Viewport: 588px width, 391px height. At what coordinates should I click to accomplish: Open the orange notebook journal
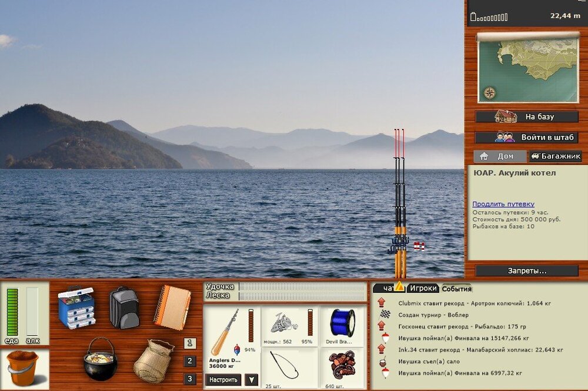[x=172, y=307]
